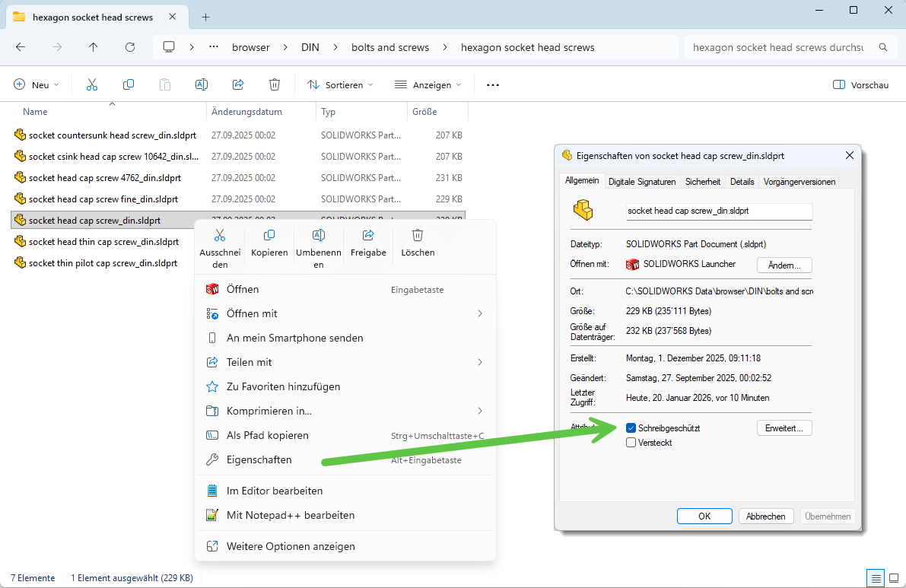Click the Löschen trash icon in context menu
This screenshot has width=906, height=588.
pyautogui.click(x=418, y=236)
